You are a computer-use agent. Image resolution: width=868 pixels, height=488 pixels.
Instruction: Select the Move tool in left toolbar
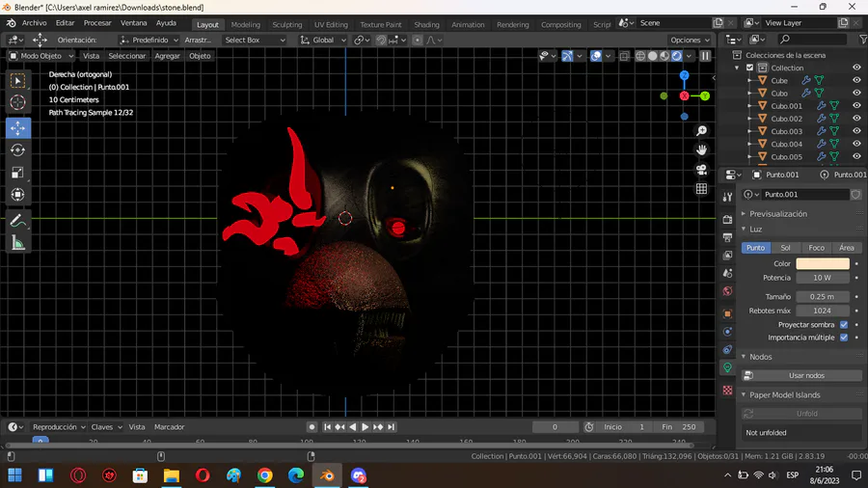tap(18, 128)
